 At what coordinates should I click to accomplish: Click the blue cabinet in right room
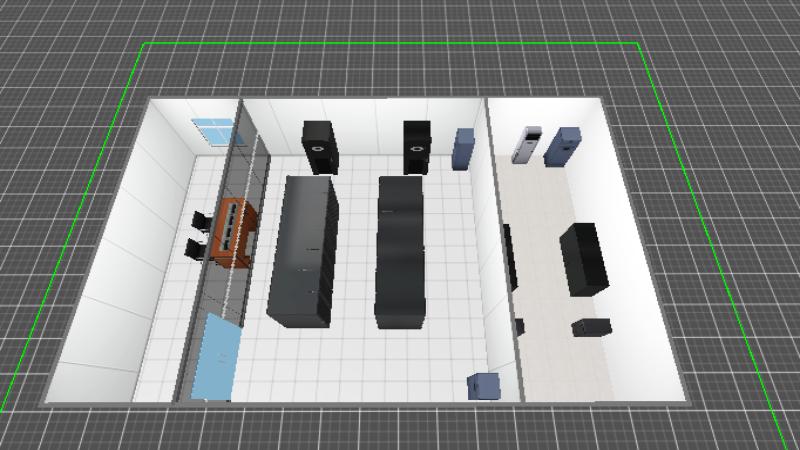[562, 146]
